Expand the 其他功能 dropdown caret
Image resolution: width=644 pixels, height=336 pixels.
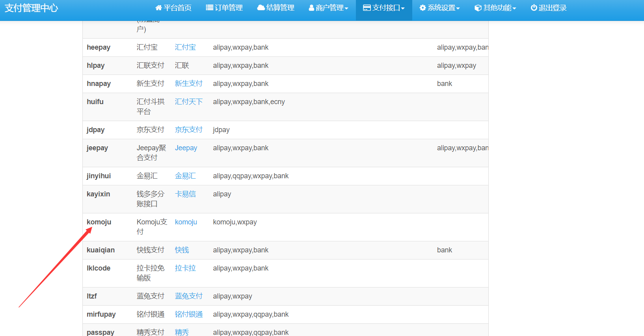tap(514, 8)
